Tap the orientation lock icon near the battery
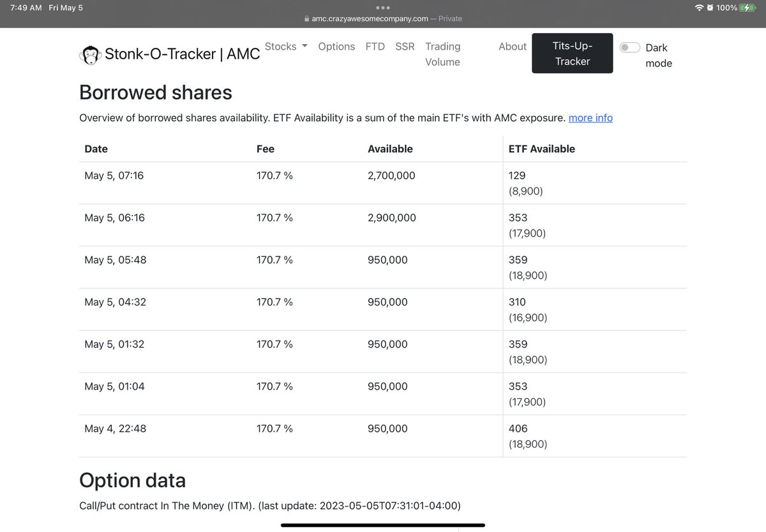 (x=709, y=7)
